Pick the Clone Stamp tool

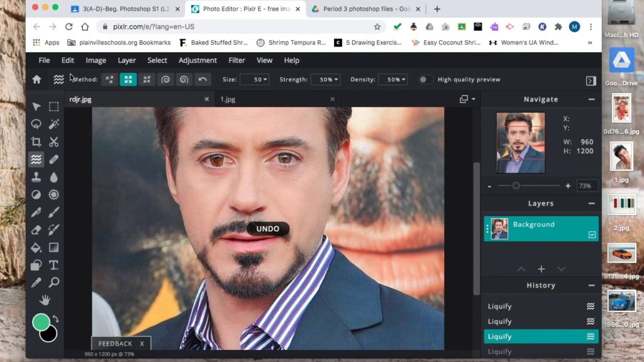click(36, 177)
